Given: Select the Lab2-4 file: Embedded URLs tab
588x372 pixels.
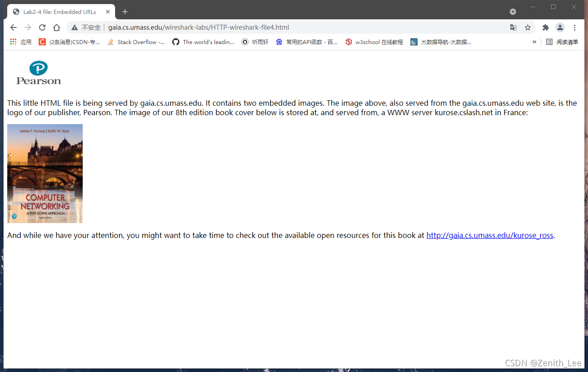Looking at the screenshot, I should click(x=61, y=12).
